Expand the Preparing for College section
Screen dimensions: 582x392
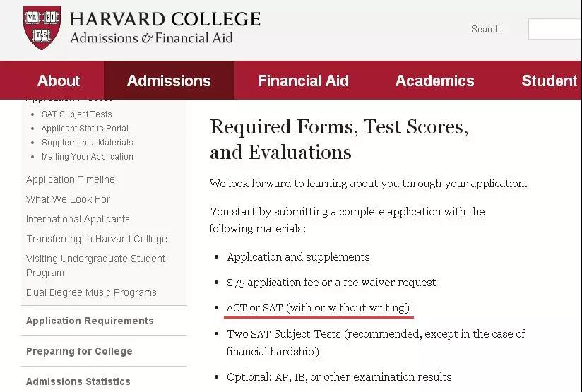coord(79,351)
